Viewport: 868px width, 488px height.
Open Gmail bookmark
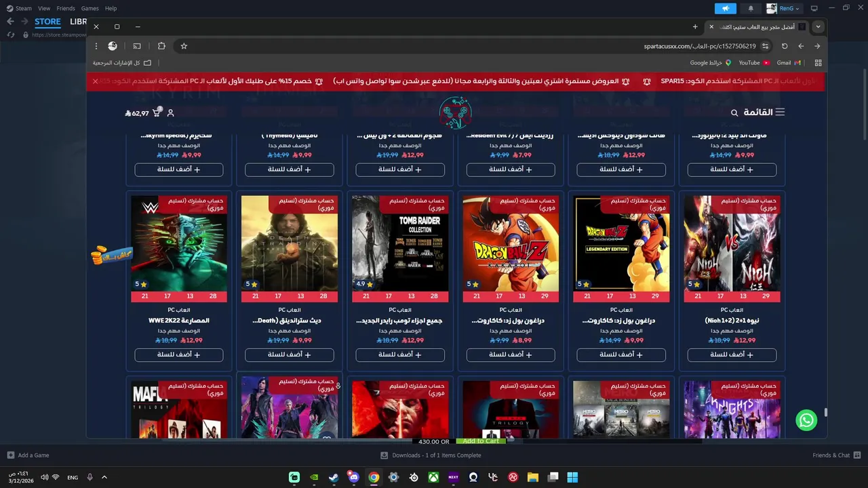pyautogui.click(x=789, y=63)
